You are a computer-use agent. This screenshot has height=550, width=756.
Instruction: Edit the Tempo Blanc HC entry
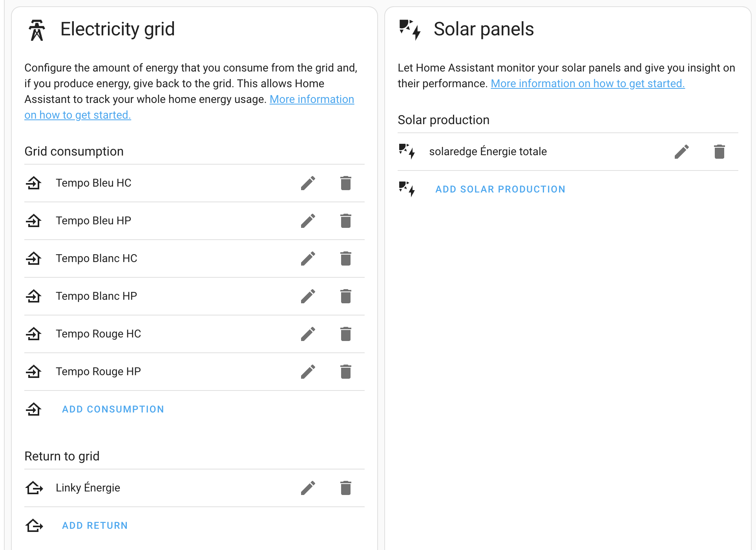click(x=308, y=258)
